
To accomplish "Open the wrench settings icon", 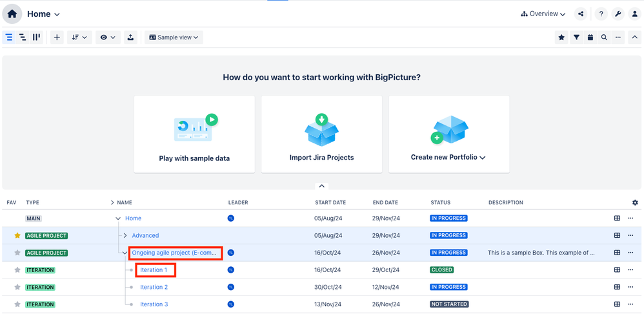I will pyautogui.click(x=618, y=14).
